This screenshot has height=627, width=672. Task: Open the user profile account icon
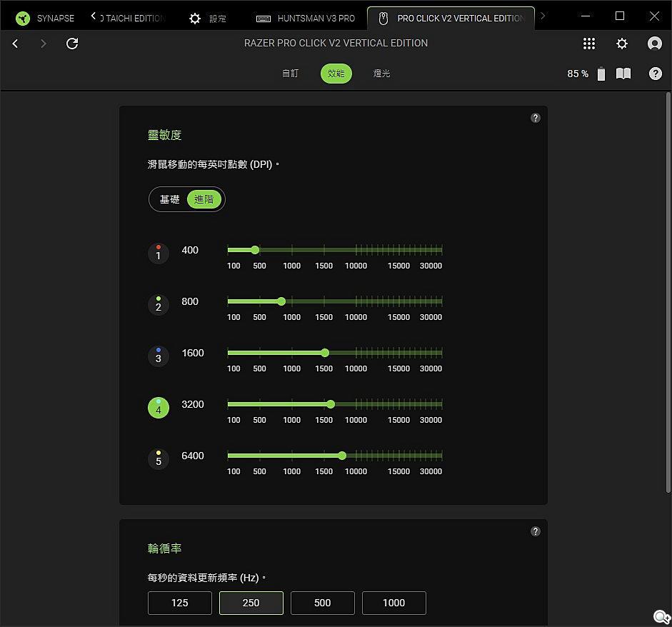(654, 44)
